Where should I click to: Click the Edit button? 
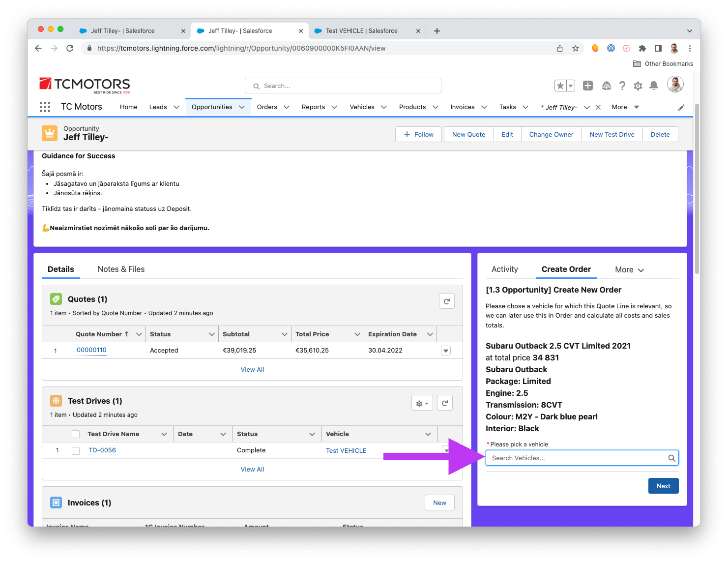(507, 134)
